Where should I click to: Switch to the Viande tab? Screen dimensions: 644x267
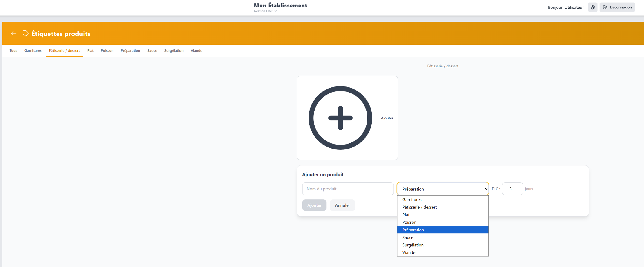(x=197, y=50)
